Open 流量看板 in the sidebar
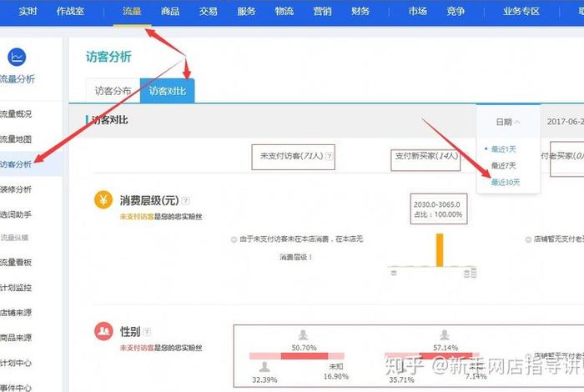The width and height of the screenshot is (584, 392). pos(16,262)
